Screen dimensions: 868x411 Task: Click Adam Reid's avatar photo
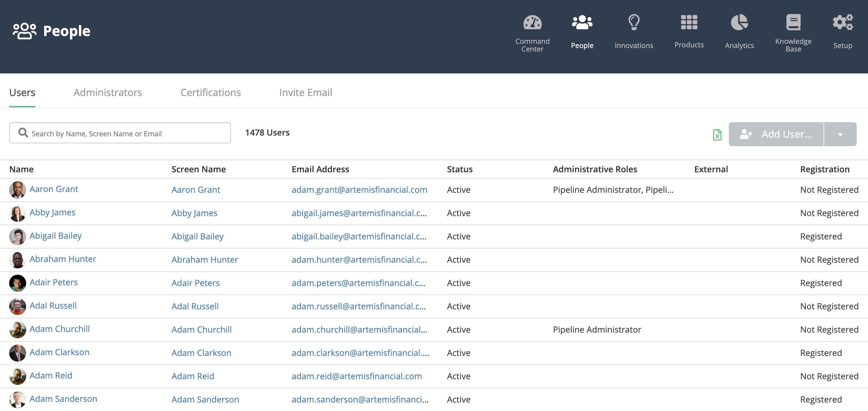point(17,376)
